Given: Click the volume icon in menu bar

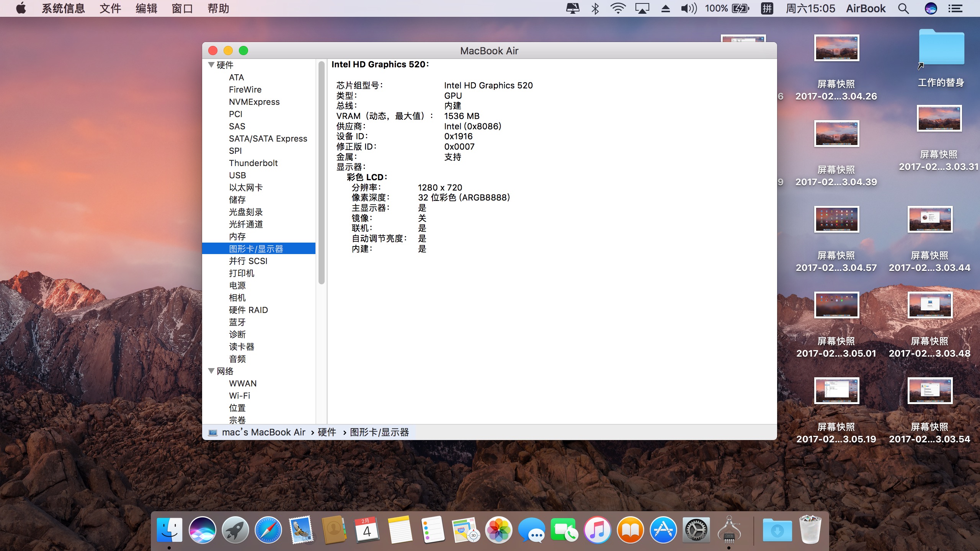Looking at the screenshot, I should coord(688,8).
